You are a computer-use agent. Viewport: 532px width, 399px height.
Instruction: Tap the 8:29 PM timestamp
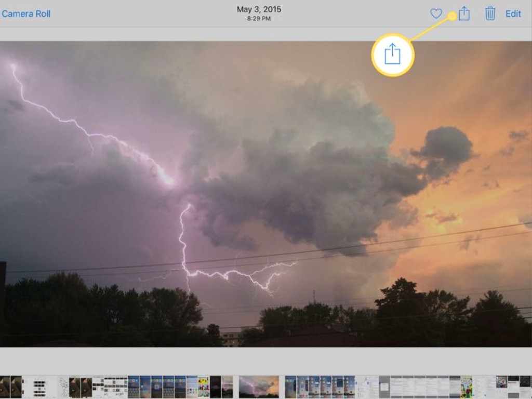pos(259,19)
